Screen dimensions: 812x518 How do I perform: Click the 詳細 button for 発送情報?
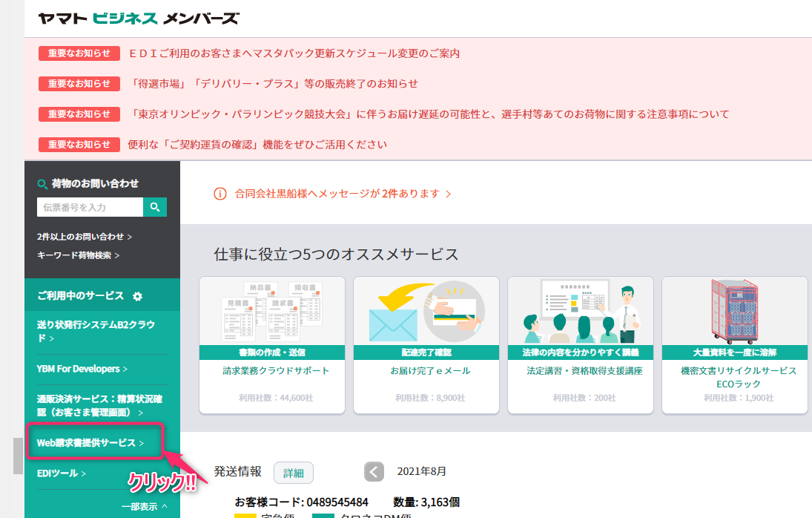click(x=294, y=473)
